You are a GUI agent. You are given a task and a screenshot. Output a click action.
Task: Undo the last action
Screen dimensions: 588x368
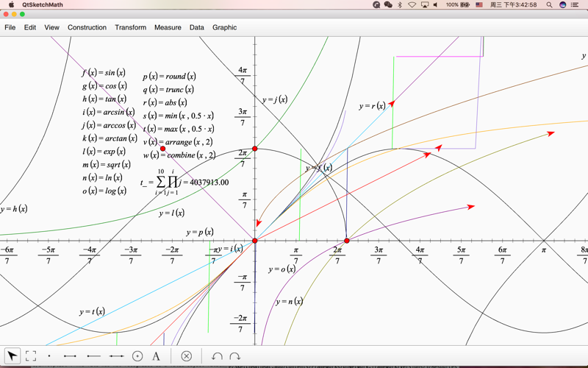pyautogui.click(x=217, y=356)
